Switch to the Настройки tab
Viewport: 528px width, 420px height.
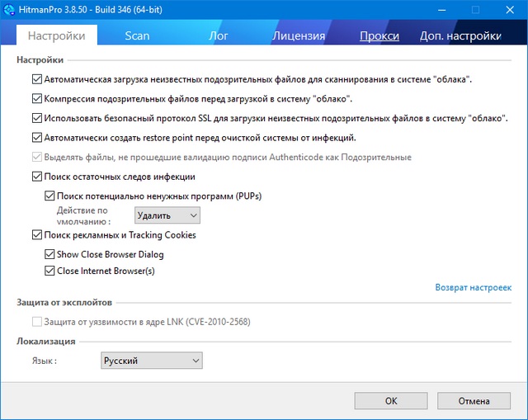57,35
